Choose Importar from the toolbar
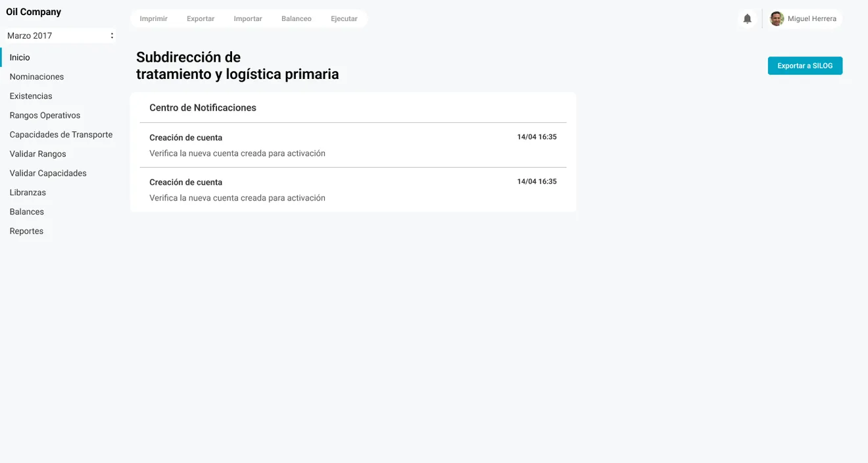 click(x=248, y=19)
